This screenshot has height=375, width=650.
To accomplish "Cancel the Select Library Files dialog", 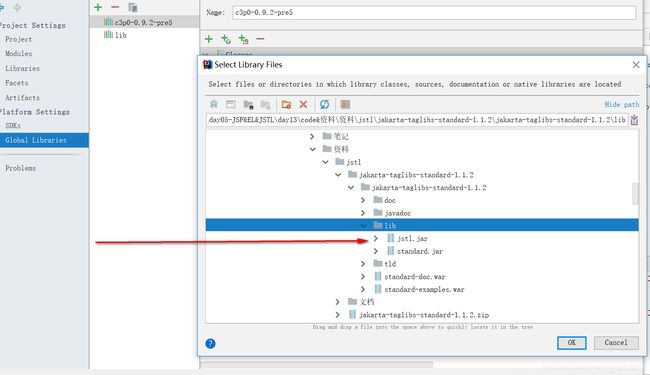I will click(x=616, y=343).
